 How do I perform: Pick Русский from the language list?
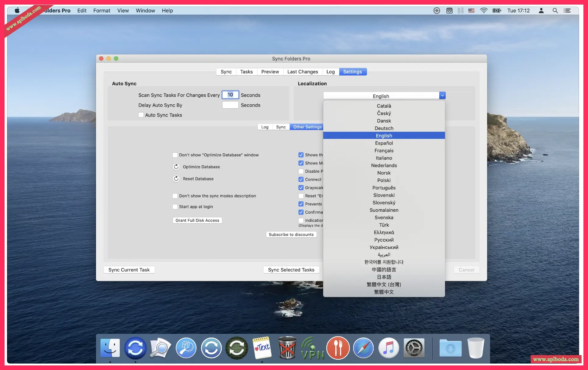point(384,240)
